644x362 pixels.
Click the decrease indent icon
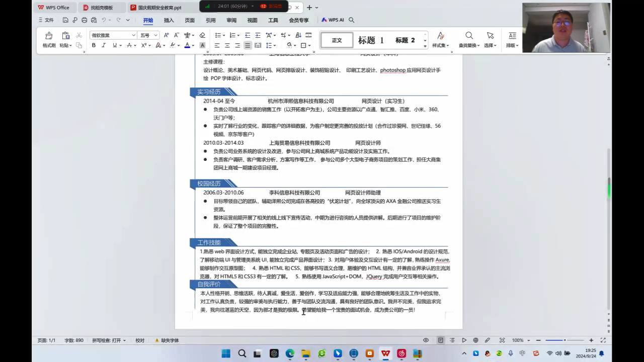pyautogui.click(x=248, y=35)
